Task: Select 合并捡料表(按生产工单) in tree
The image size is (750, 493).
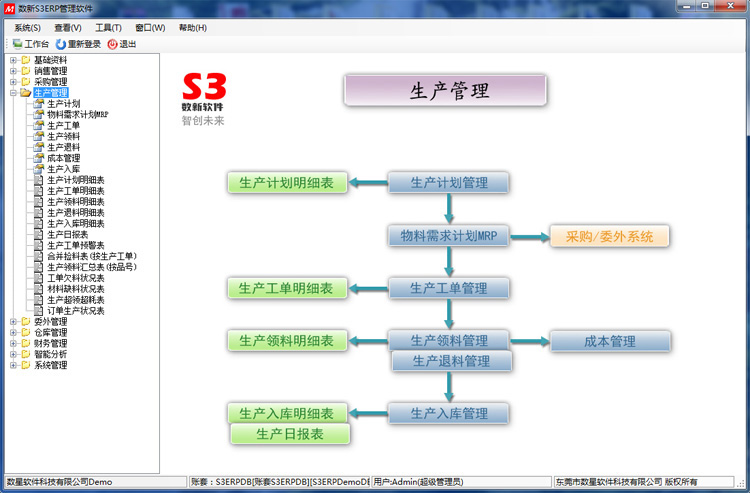Action: [x=92, y=256]
